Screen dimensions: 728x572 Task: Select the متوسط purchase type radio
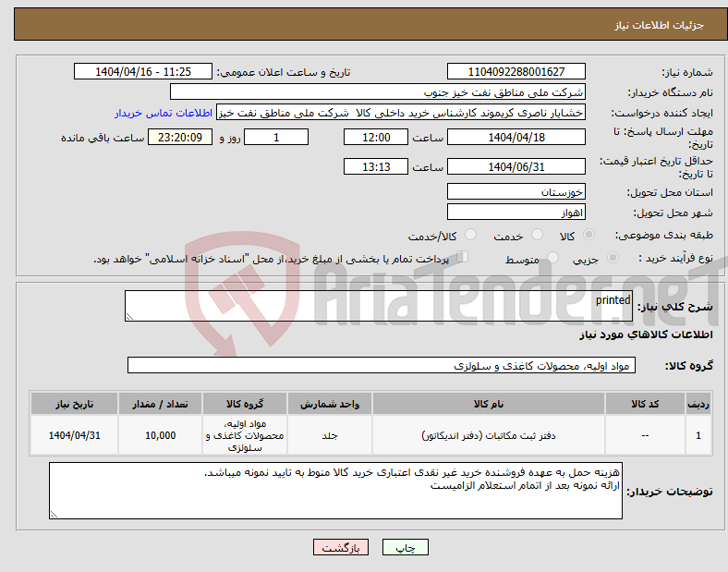(x=552, y=257)
